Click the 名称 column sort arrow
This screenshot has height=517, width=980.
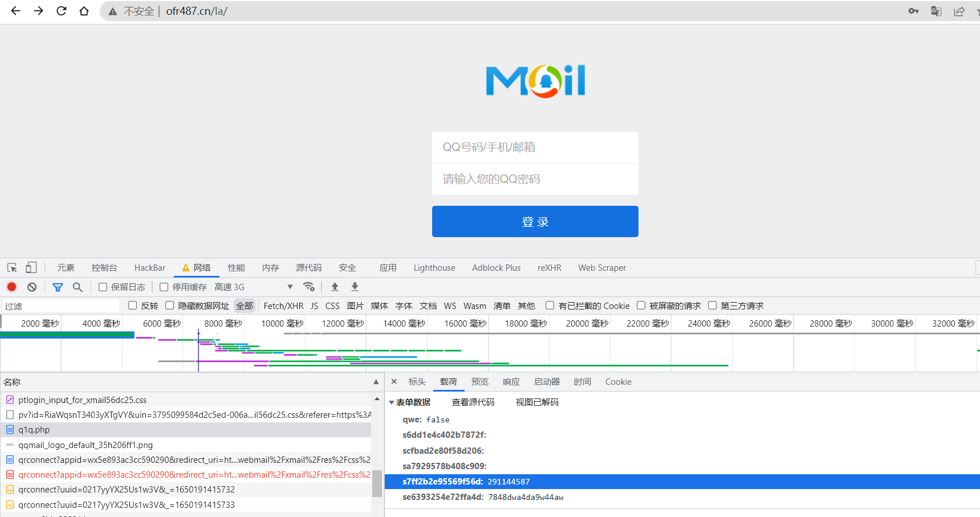[376, 382]
